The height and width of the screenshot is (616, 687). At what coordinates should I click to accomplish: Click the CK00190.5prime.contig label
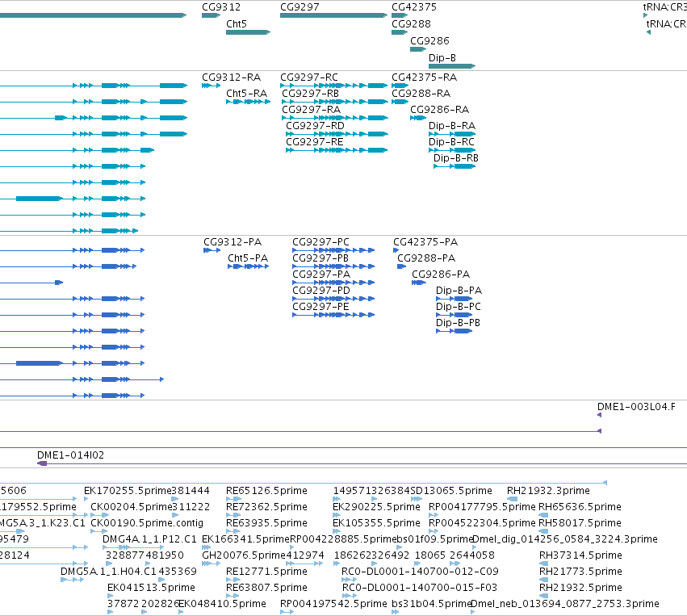(147, 523)
